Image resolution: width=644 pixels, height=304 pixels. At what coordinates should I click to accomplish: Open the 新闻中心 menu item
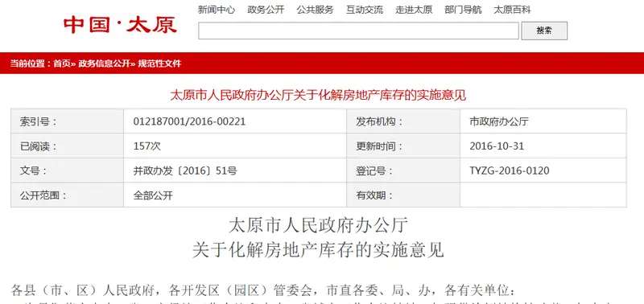(217, 10)
